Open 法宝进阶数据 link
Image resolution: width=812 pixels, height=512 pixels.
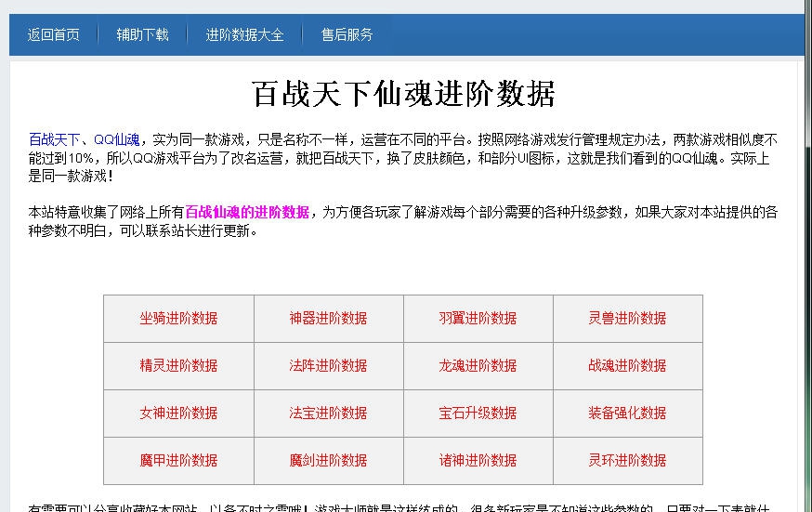(328, 414)
